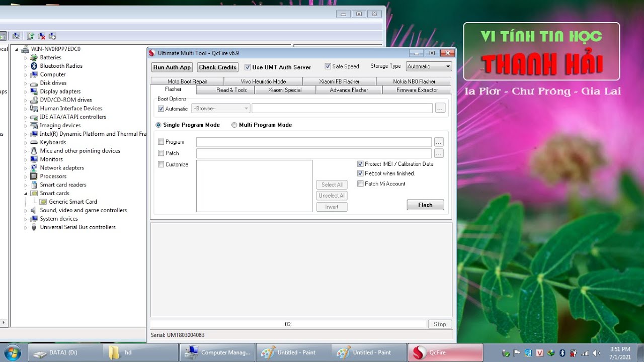Click the Smart card readers icon
Viewport: 644px width, 362px height.
[x=34, y=185]
